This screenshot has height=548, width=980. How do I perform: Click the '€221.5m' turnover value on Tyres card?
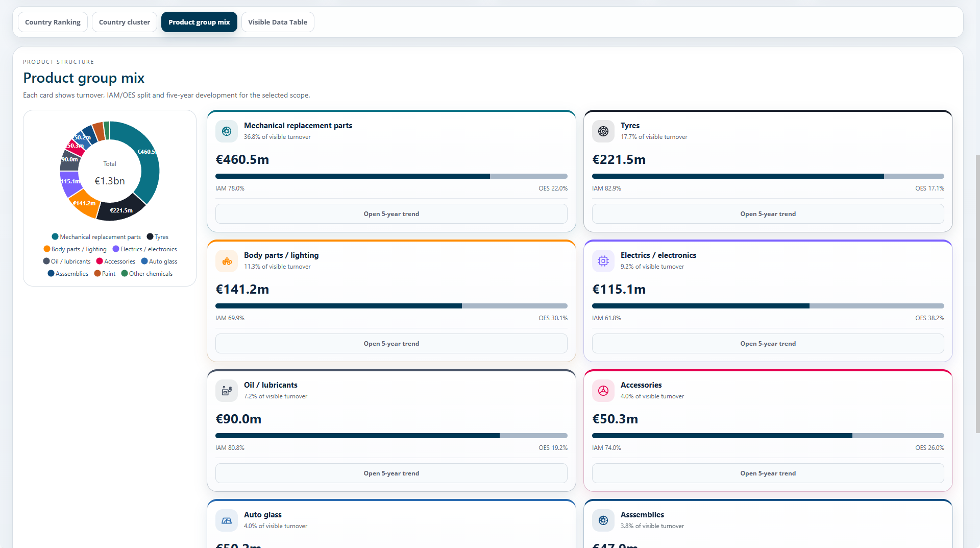coord(619,159)
